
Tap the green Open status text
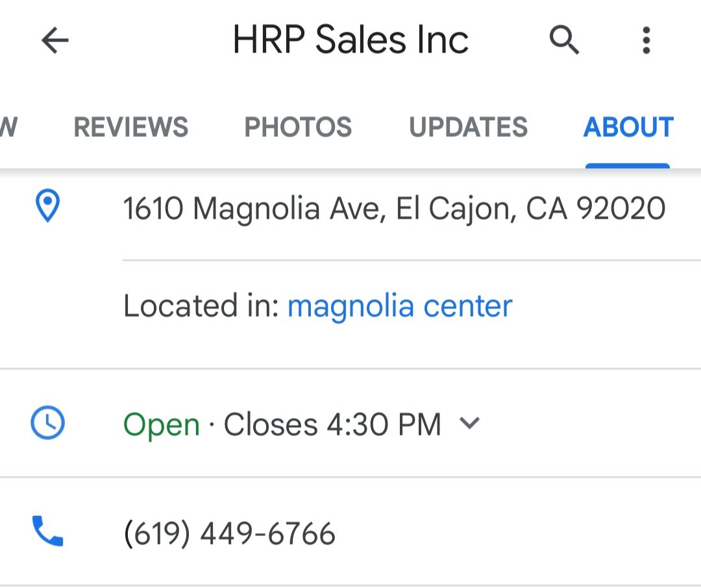click(162, 424)
